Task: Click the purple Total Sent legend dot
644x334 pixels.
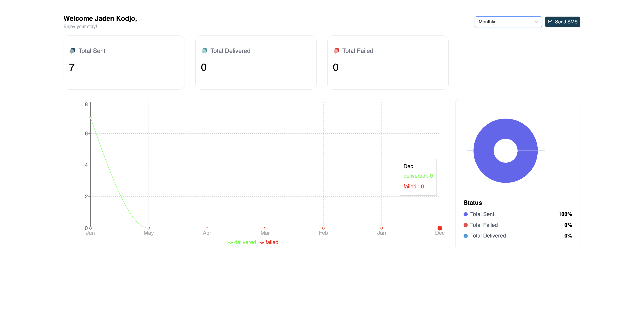Action: coord(465,214)
